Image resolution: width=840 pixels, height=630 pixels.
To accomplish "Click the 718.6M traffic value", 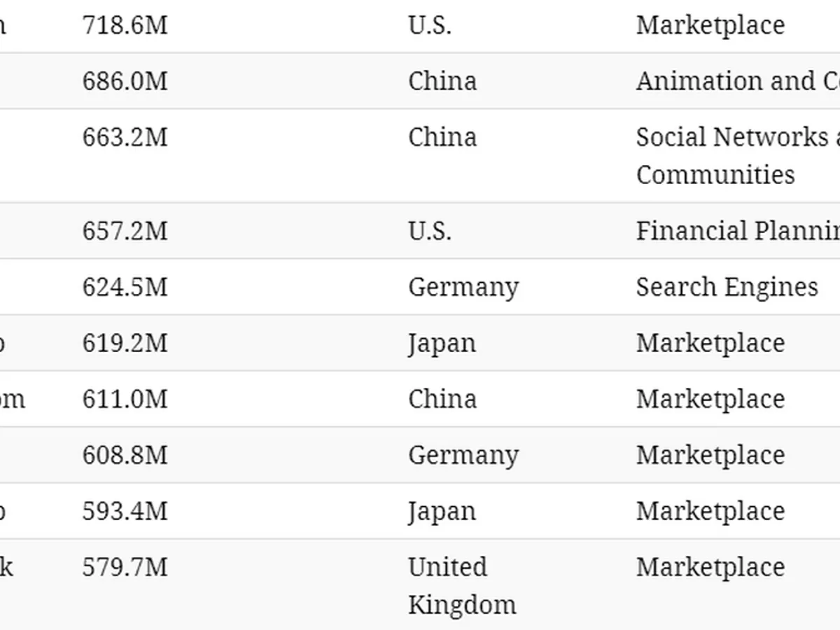I will tap(125, 25).
